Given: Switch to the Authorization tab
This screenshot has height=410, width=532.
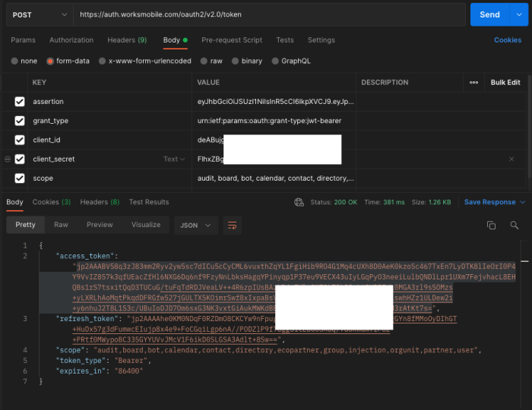Looking at the screenshot, I should 71,40.
